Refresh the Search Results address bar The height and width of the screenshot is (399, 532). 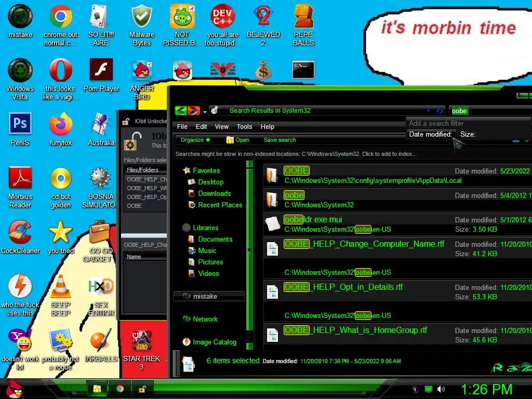[440, 111]
